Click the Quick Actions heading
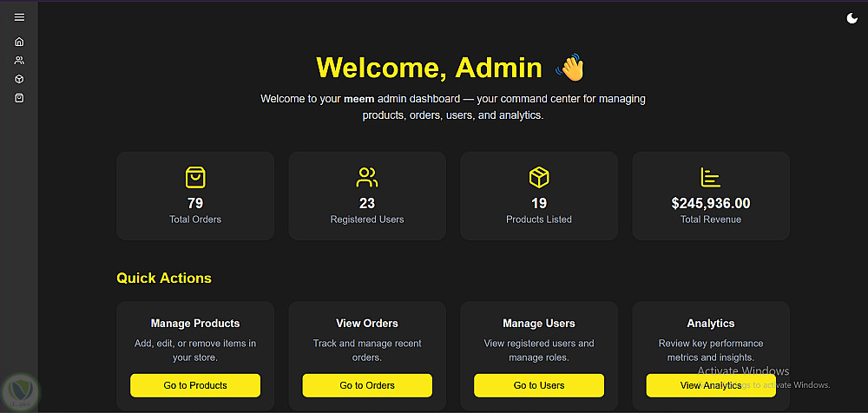Viewport: 868px width, 413px height. 164,278
